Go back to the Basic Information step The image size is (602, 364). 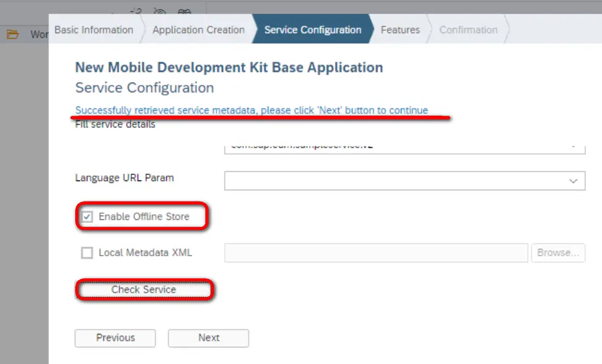point(94,30)
